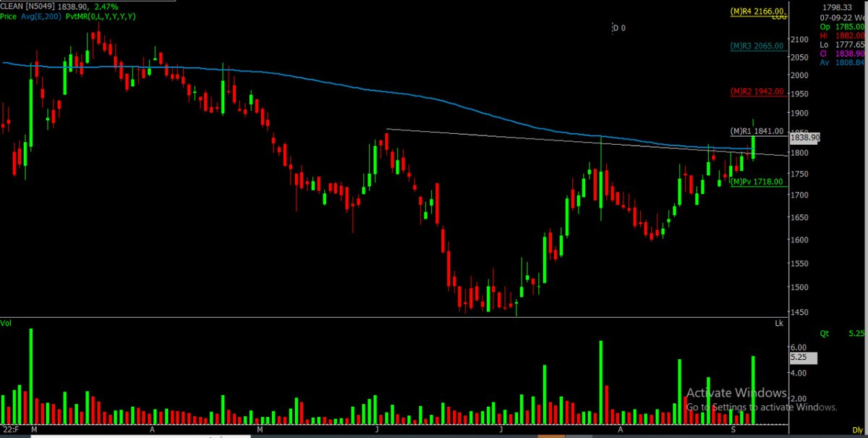
Task: Click the 2000 price axis label
Action: click(x=799, y=75)
